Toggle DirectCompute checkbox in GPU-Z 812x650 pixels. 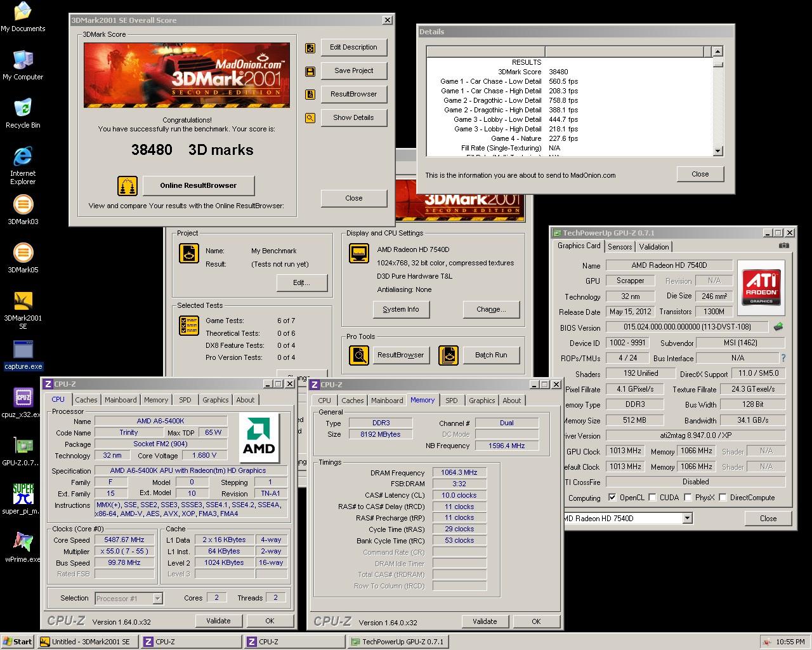point(723,498)
